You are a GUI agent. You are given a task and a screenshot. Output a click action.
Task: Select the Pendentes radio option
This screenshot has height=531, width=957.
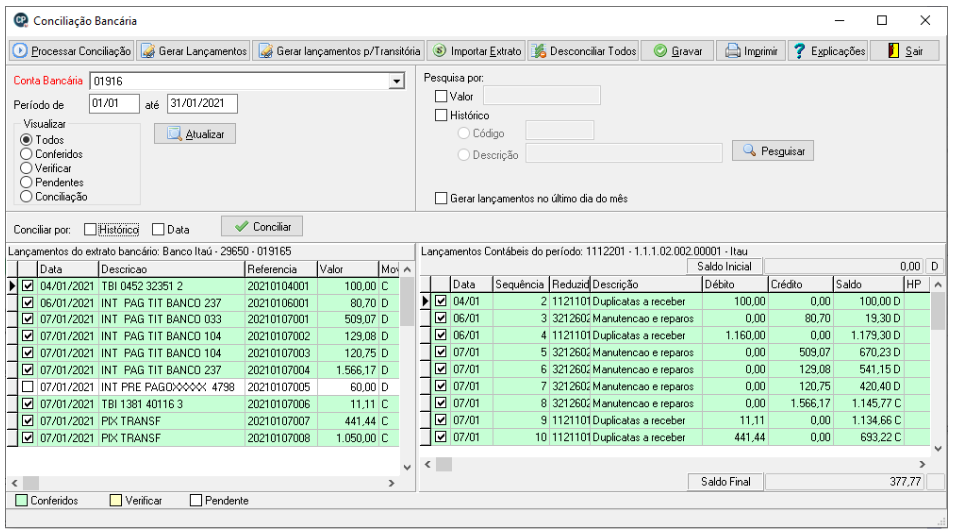point(26,182)
